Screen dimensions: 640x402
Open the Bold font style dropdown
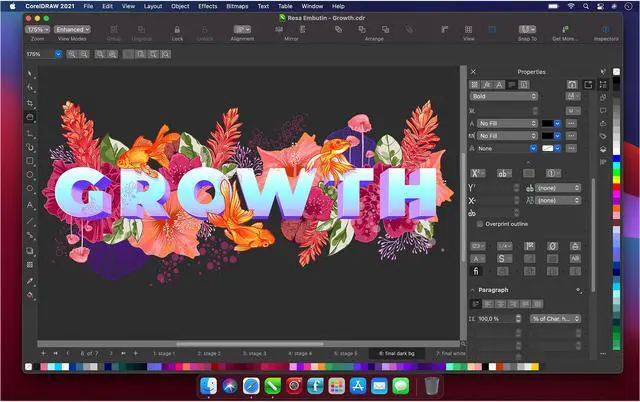504,96
